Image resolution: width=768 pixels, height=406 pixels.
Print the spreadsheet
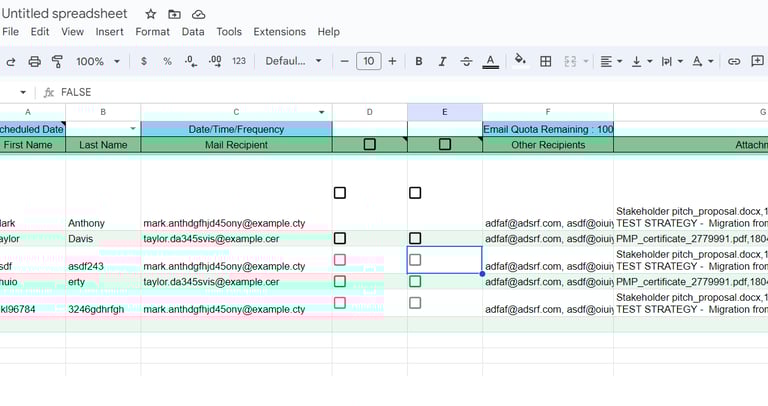(x=34, y=61)
